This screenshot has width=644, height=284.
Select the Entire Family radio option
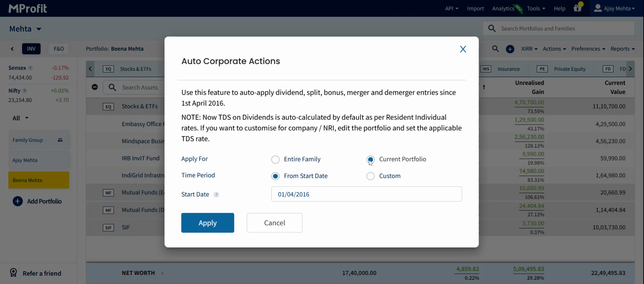[275, 159]
